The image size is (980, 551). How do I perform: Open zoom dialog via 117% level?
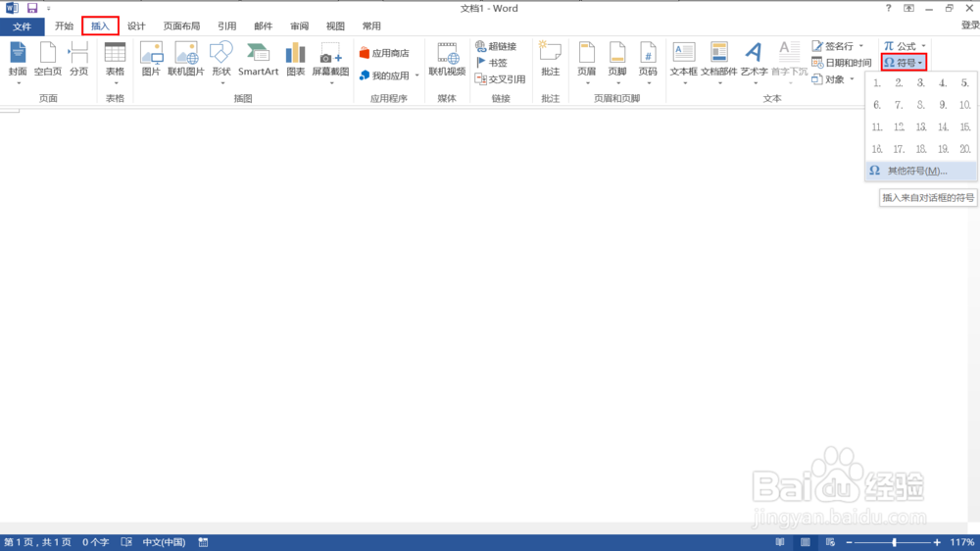click(x=962, y=542)
